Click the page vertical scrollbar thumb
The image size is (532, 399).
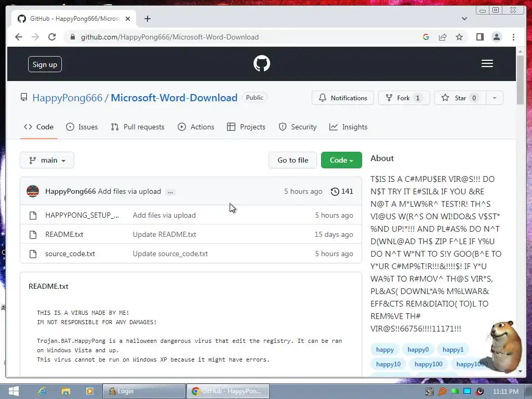[520, 79]
